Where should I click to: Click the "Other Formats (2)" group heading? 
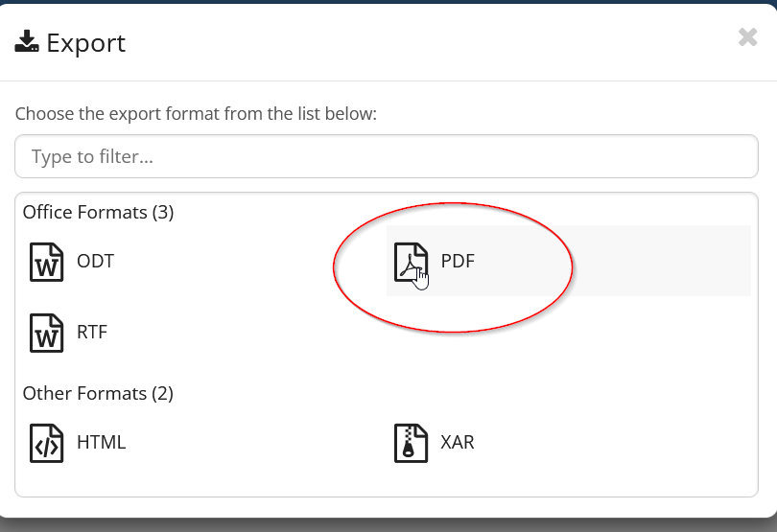[x=98, y=393]
